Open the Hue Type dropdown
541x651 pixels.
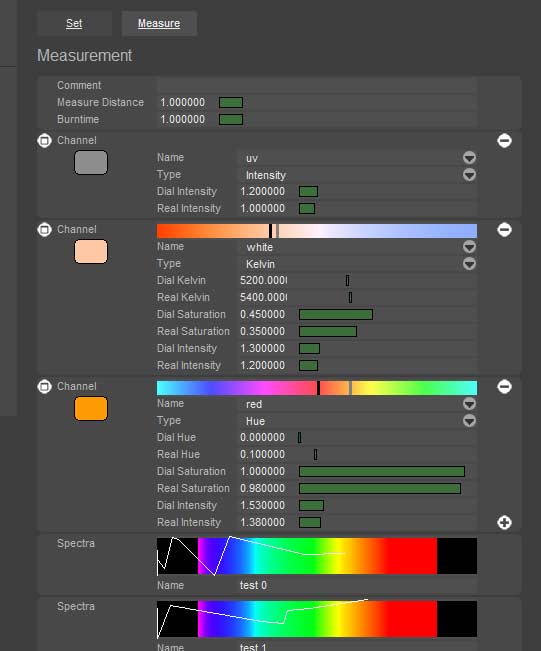469,421
